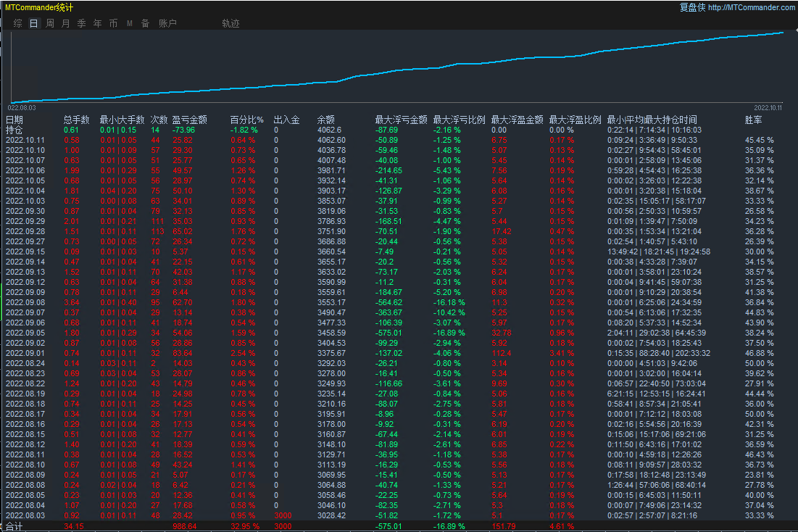Screen dimensions: 798x532
Task: Open the 币 currency tab
Action: (114, 23)
